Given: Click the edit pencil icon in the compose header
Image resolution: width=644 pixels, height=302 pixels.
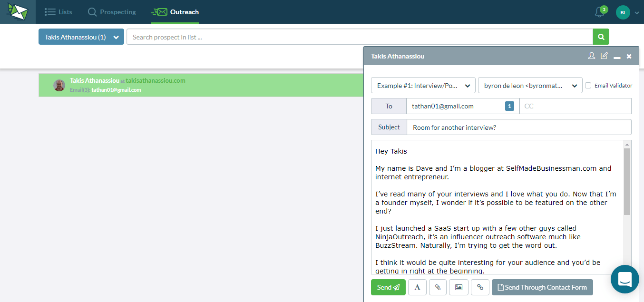Looking at the screenshot, I should coord(604,56).
